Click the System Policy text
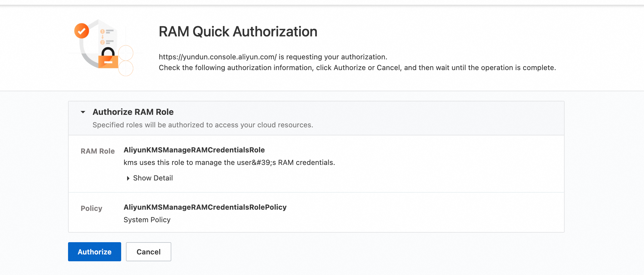644x275 pixels. click(x=147, y=220)
